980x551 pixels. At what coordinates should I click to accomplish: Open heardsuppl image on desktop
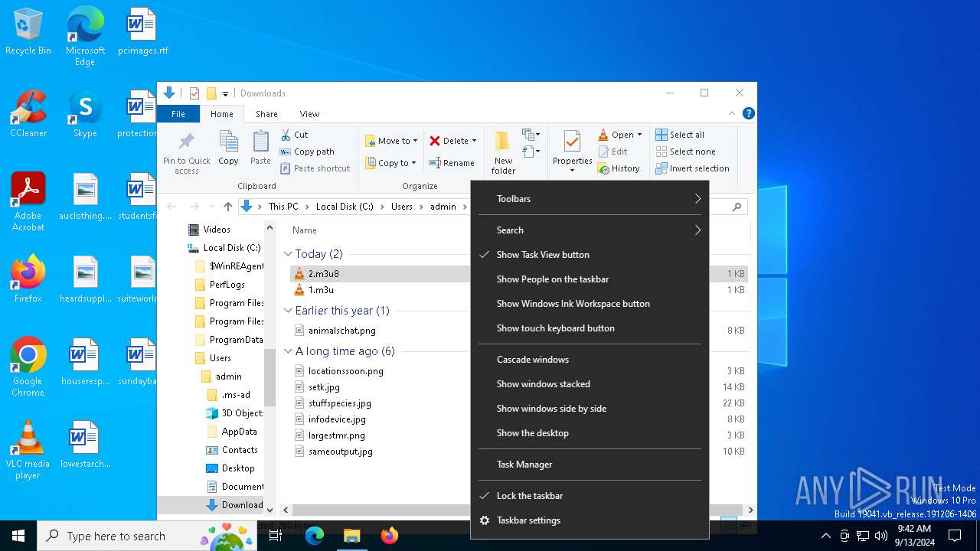click(x=85, y=279)
